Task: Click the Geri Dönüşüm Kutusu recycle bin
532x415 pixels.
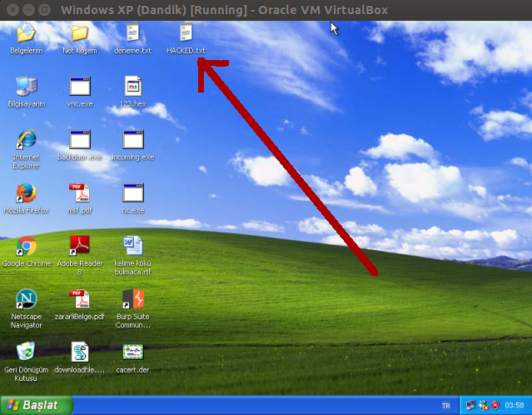Action: (26, 352)
